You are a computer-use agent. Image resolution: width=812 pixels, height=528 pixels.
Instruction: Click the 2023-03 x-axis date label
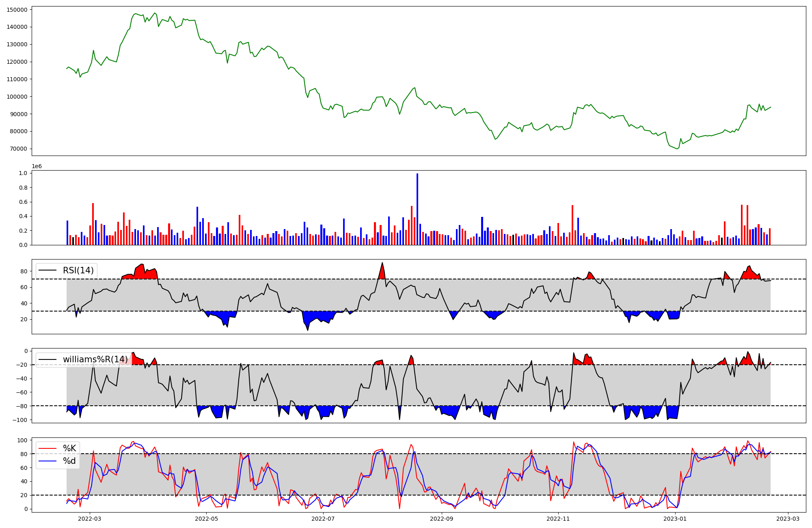(788, 519)
